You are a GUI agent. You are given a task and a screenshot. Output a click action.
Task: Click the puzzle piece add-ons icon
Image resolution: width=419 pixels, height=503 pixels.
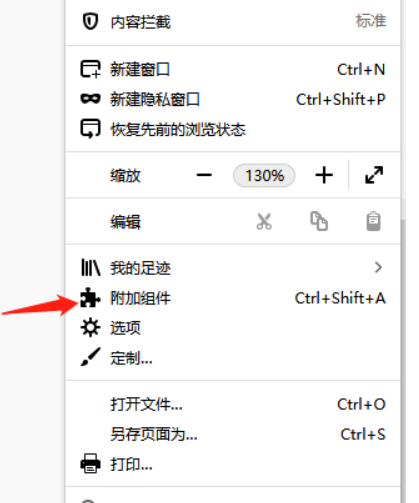(90, 297)
